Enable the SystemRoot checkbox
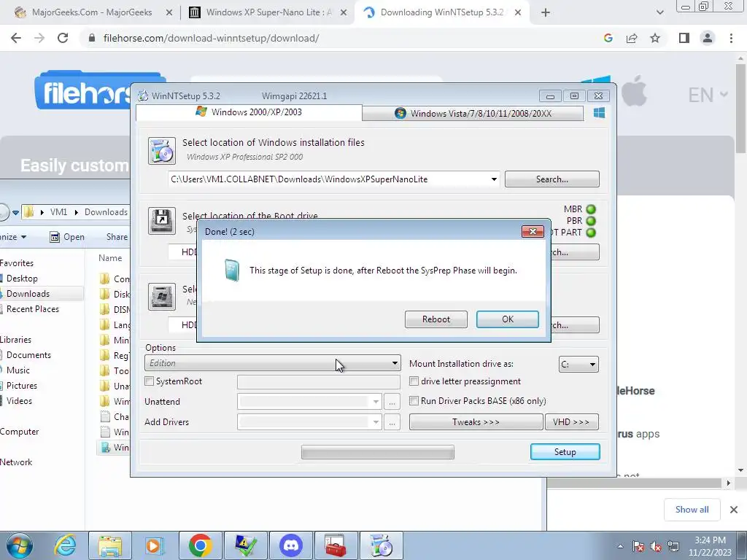Screen dimensions: 747x560 [149, 381]
